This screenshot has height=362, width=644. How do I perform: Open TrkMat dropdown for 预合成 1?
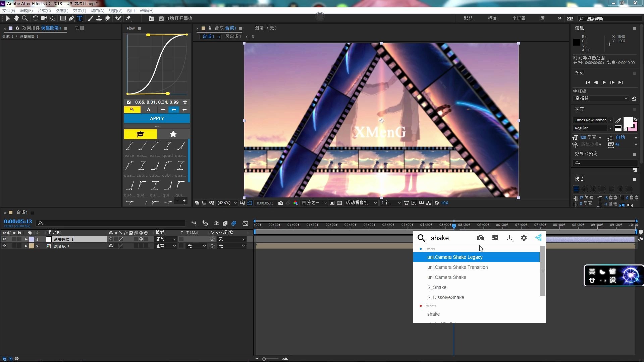(x=196, y=246)
